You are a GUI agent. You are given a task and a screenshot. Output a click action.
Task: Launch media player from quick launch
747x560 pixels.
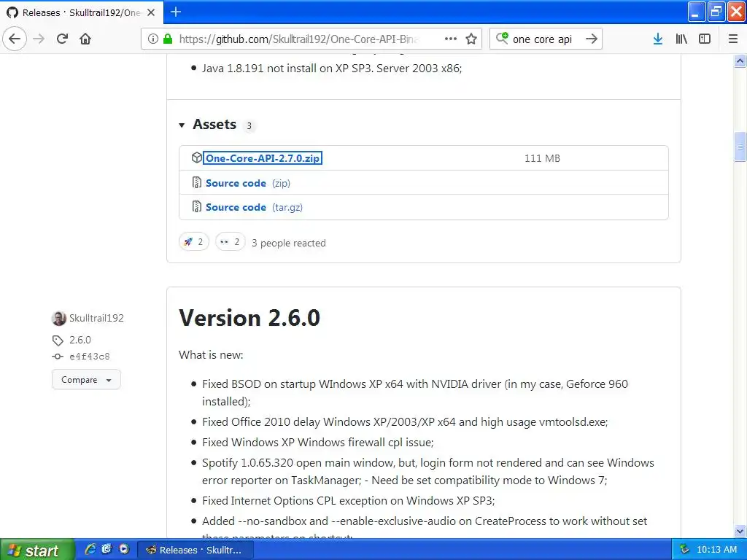coord(124,550)
